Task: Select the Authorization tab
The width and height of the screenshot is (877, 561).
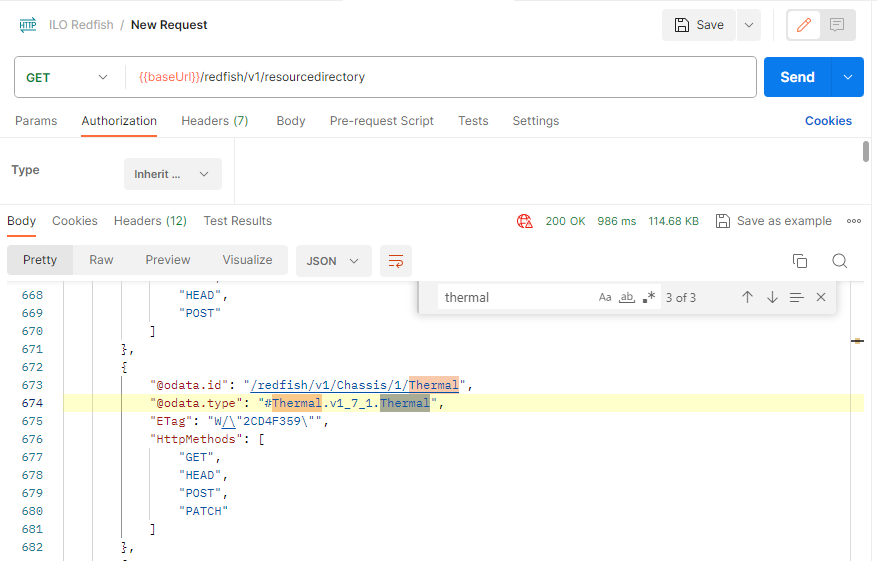Action: tap(119, 121)
